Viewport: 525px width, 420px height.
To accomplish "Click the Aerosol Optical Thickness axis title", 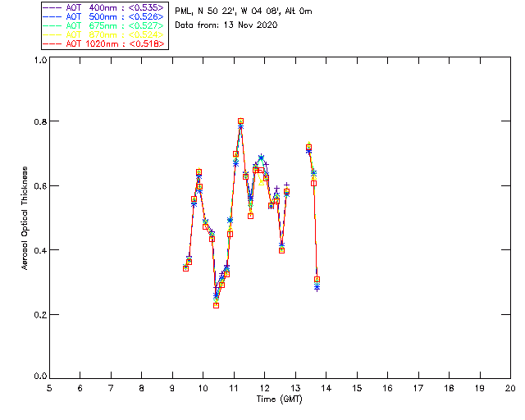I will point(25,218).
